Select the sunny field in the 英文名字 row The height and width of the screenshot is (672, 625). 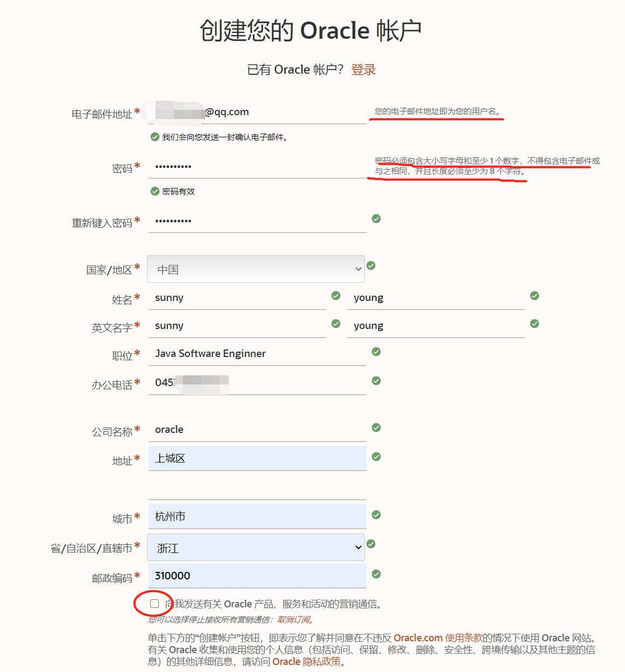(x=237, y=326)
